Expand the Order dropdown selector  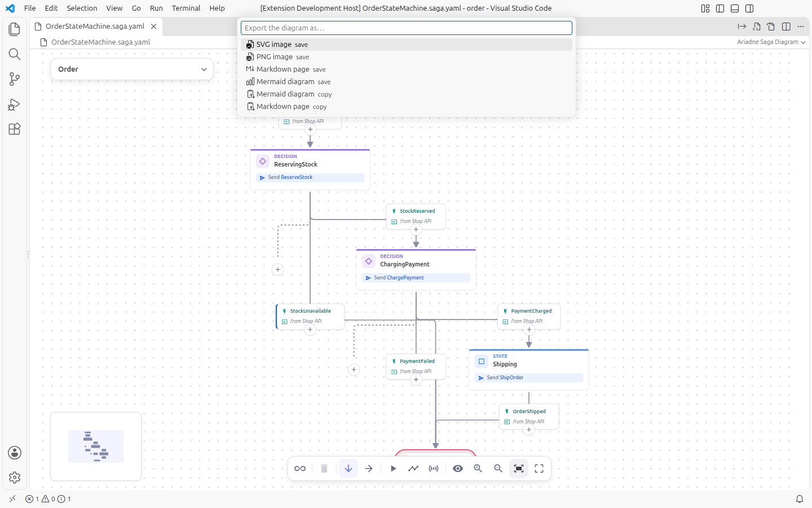point(132,69)
